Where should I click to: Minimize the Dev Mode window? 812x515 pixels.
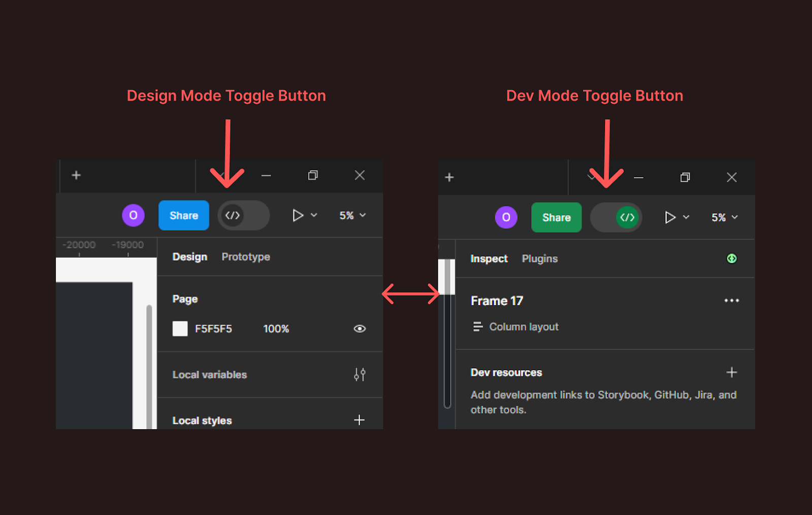tap(638, 177)
